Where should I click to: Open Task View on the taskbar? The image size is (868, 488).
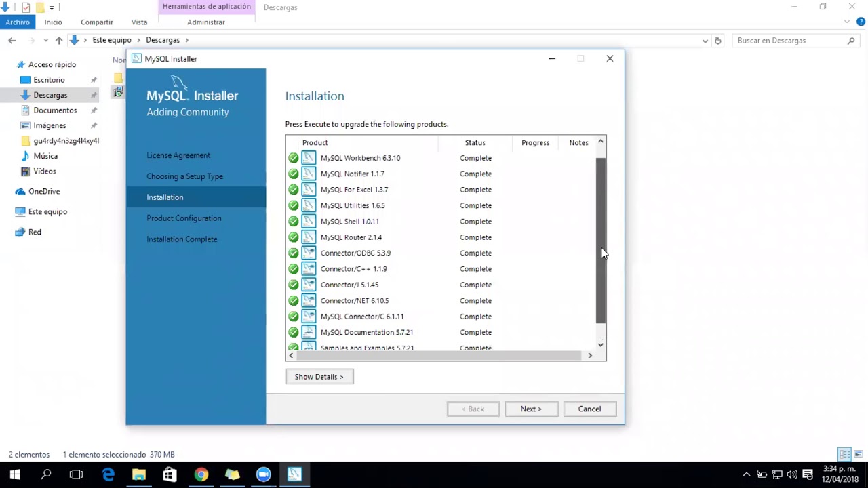tap(76, 474)
